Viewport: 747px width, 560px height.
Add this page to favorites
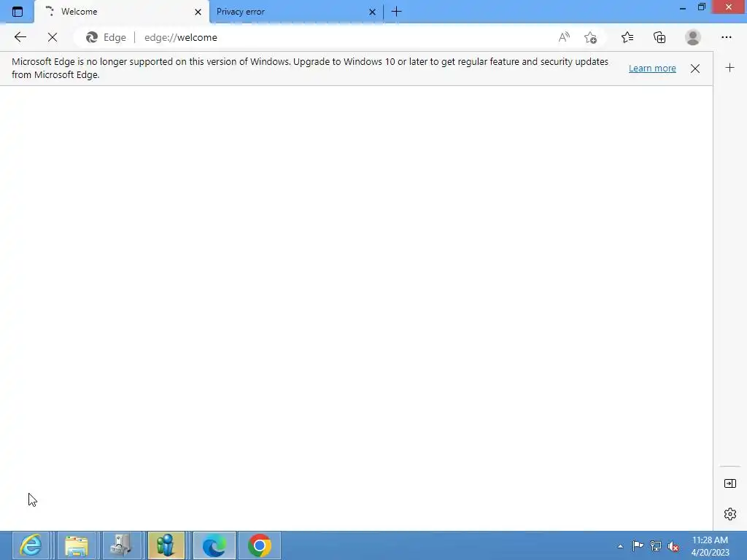click(591, 37)
